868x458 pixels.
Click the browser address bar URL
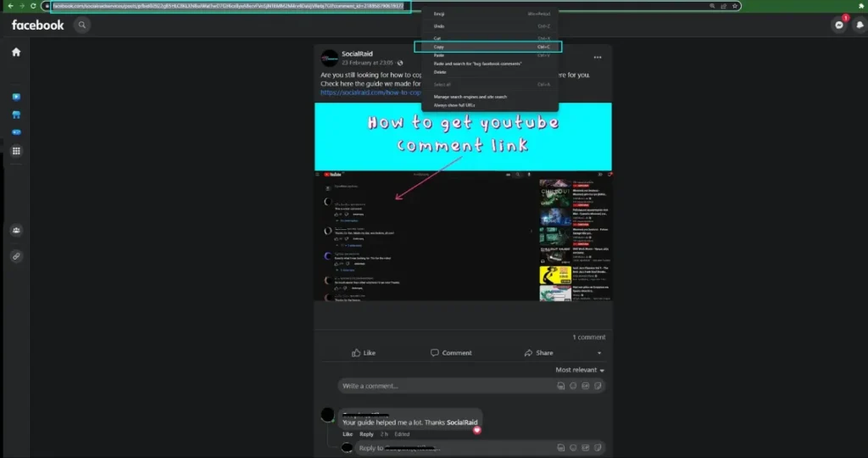tap(228, 6)
